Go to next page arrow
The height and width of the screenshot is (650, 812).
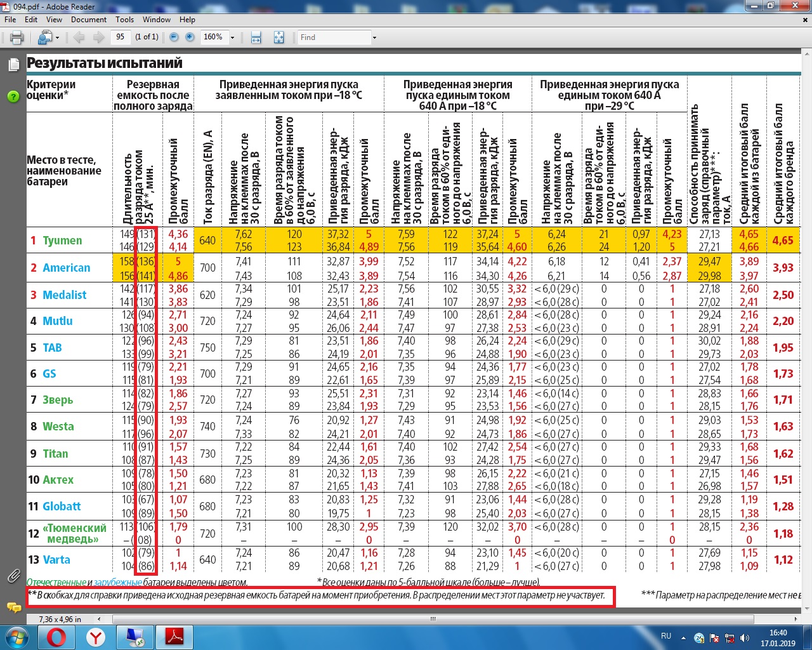tap(98, 37)
